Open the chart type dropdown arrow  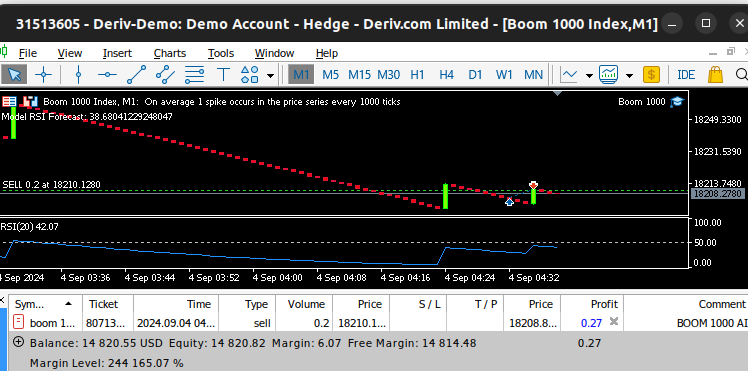coord(589,75)
